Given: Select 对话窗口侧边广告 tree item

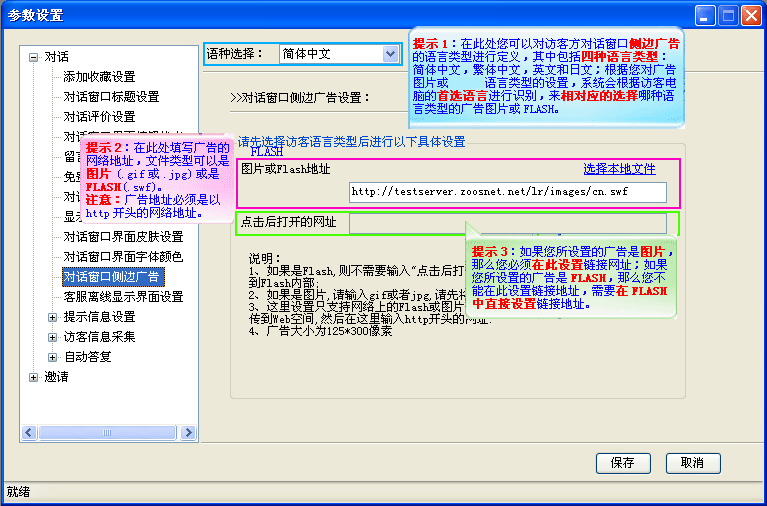Looking at the screenshot, I should (111, 277).
